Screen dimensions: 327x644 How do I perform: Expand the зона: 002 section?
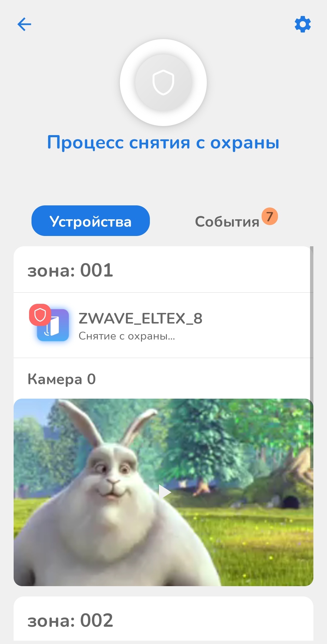point(163,620)
